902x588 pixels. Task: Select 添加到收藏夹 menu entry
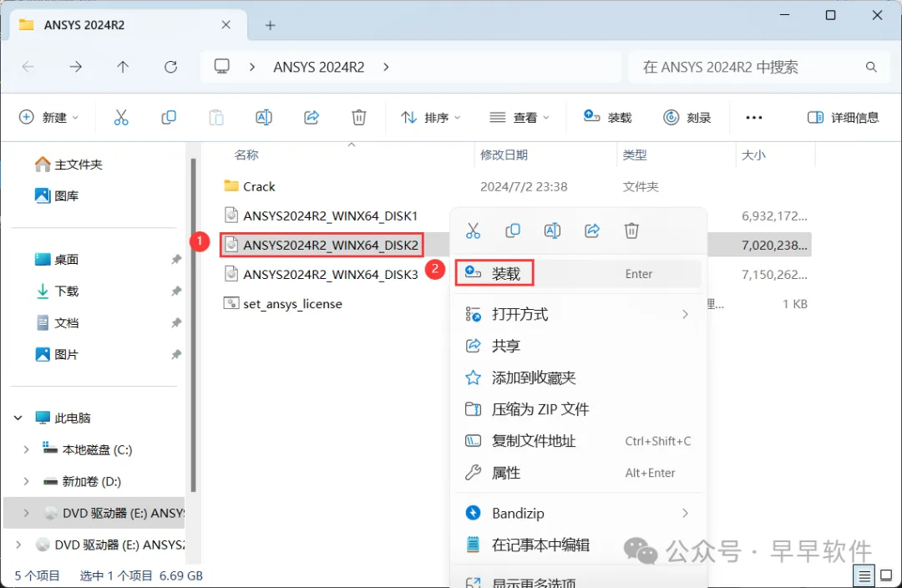tap(578, 378)
